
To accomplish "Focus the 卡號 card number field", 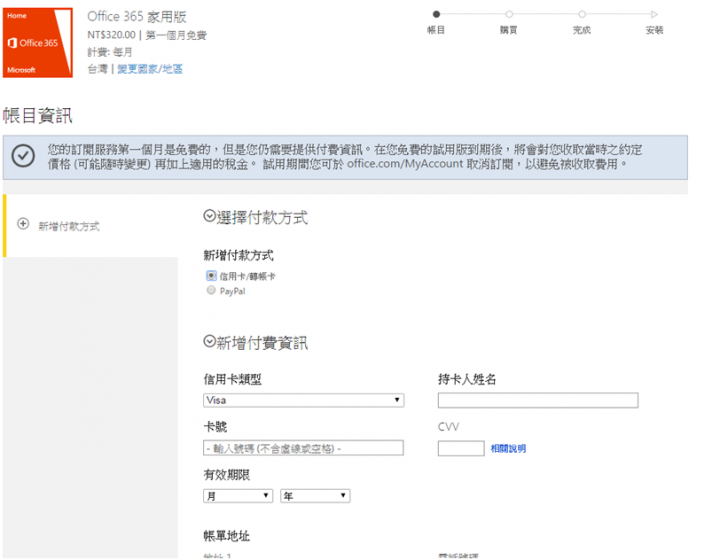I will tap(304, 448).
